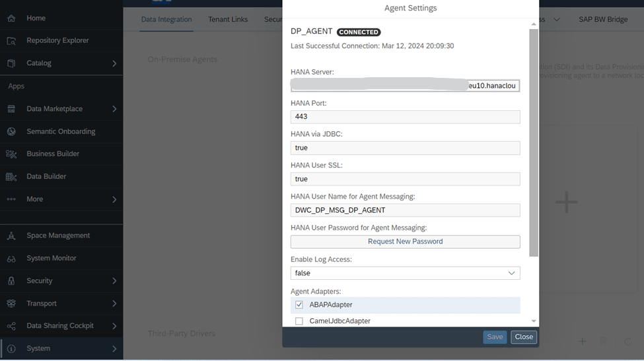Viewport: 644px width, 361px height.
Task: Click the On-Premise Agents heading
Action: [182, 59]
